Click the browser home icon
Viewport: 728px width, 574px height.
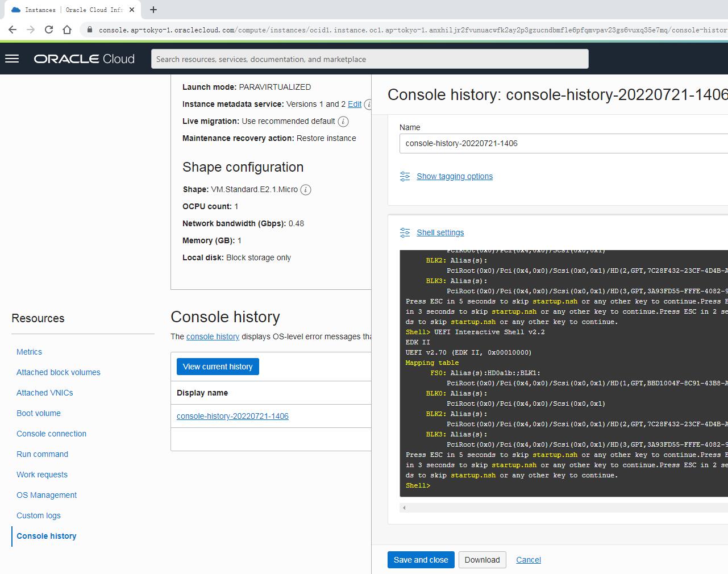pyautogui.click(x=67, y=30)
